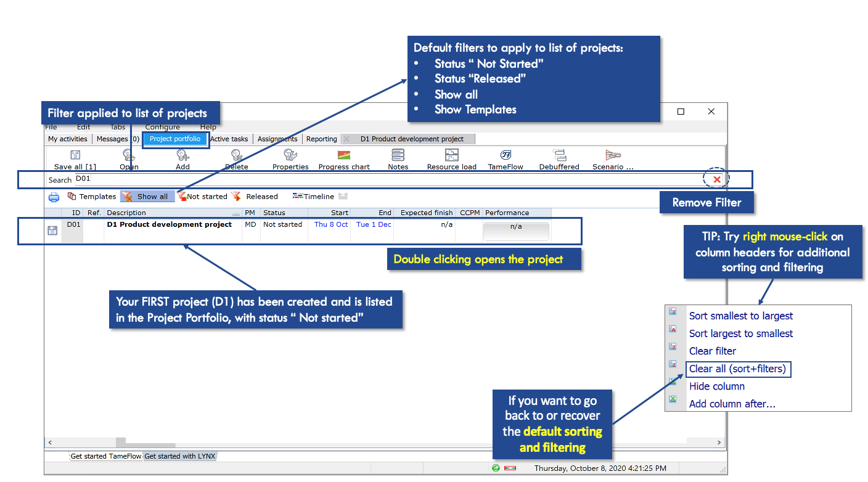Open the D1 Product development project tab

412,139
